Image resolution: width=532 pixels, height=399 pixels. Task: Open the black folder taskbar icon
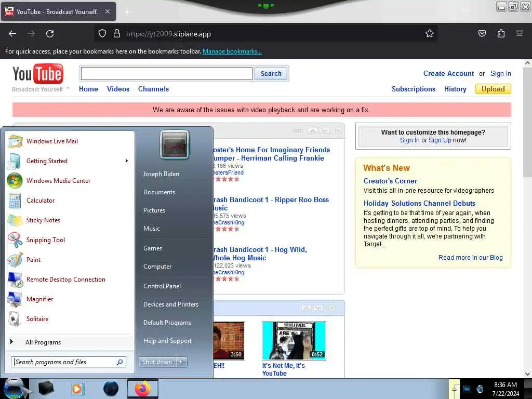click(x=46, y=389)
